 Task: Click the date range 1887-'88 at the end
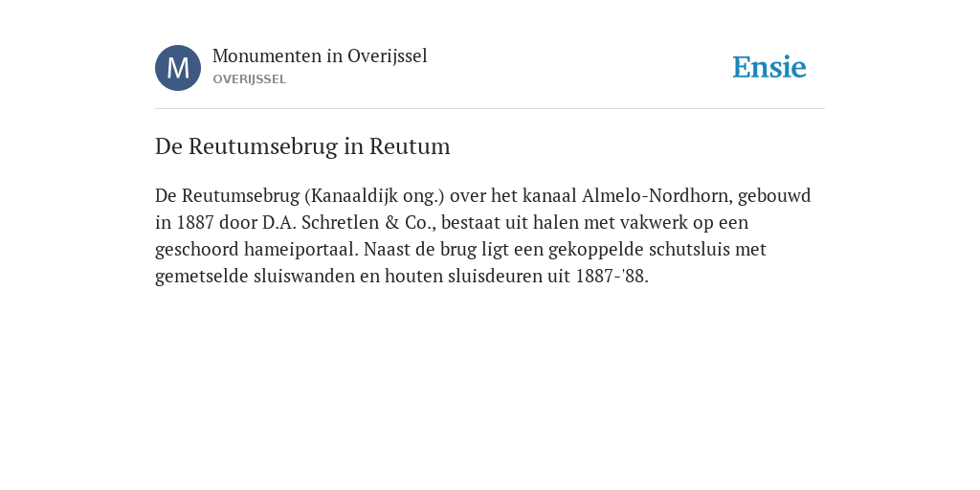pos(612,277)
